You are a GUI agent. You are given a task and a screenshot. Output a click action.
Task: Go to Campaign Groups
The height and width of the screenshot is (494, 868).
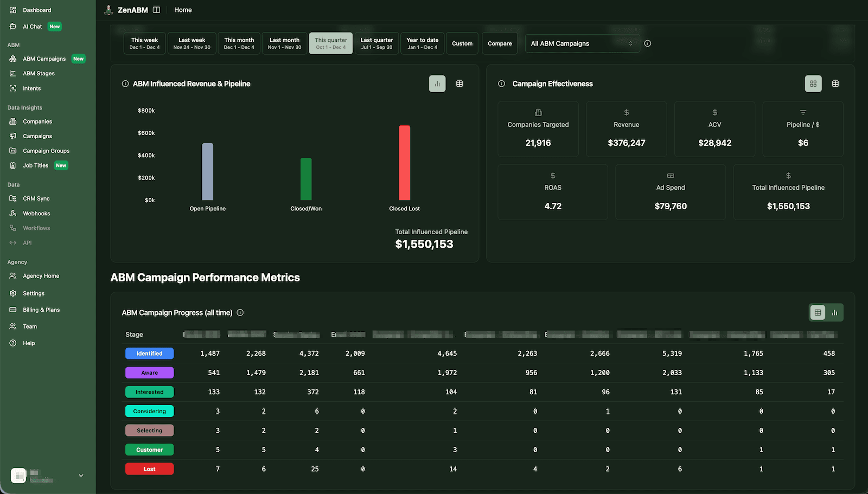pyautogui.click(x=46, y=150)
